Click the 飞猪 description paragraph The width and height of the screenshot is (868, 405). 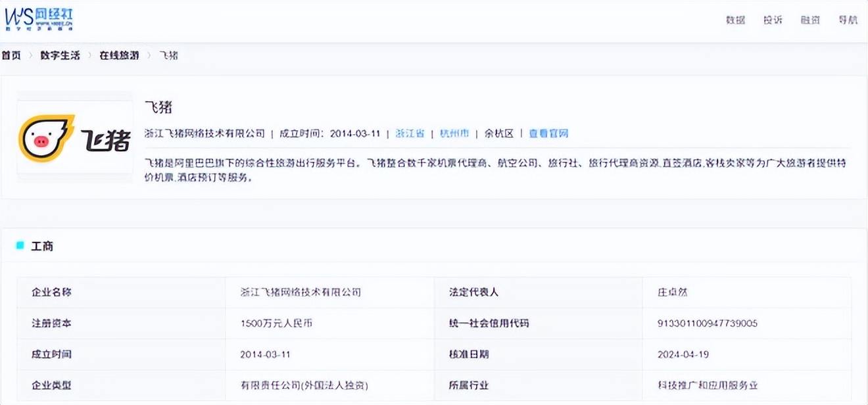[496, 170]
